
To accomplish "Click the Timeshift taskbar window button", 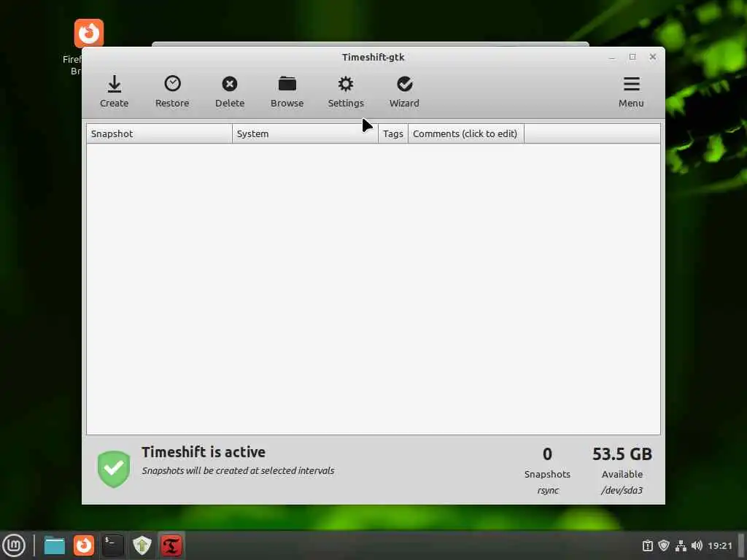I will (171, 545).
